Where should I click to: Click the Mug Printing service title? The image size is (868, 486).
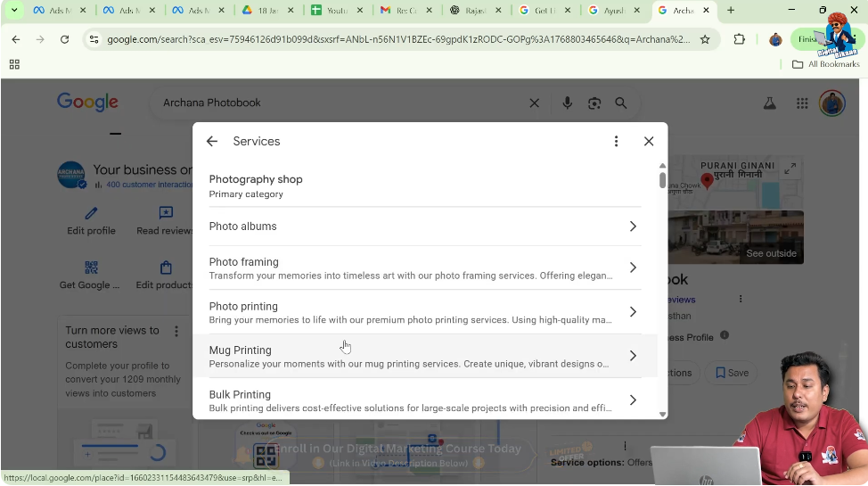(241, 350)
